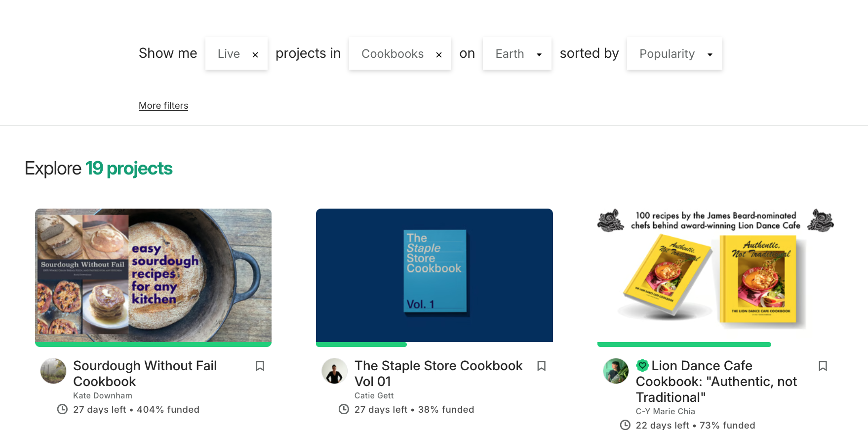Open The Staple Store Cookbook Vol 01 title
Viewport: 868px width, 434px height.
[x=438, y=373]
